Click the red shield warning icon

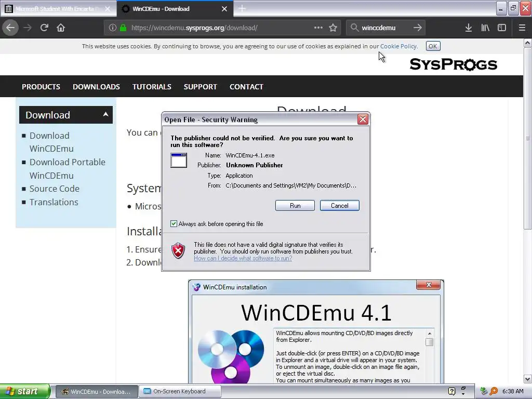pyautogui.click(x=178, y=251)
